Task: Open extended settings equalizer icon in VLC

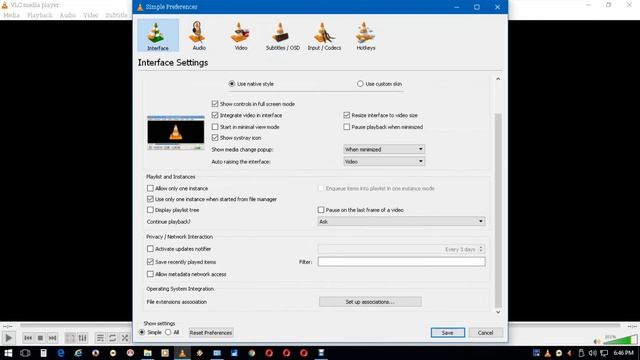Action: pos(82,338)
